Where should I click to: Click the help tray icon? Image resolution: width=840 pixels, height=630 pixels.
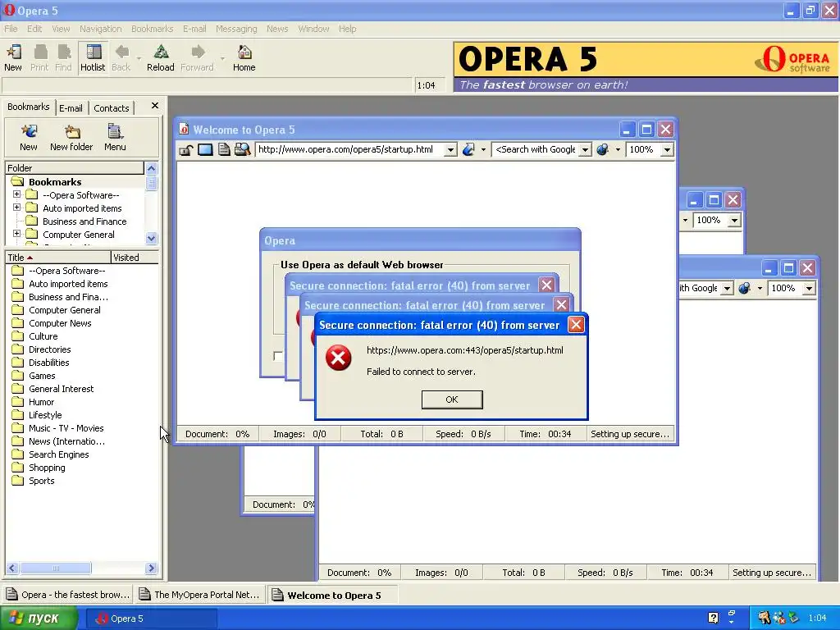click(x=713, y=618)
